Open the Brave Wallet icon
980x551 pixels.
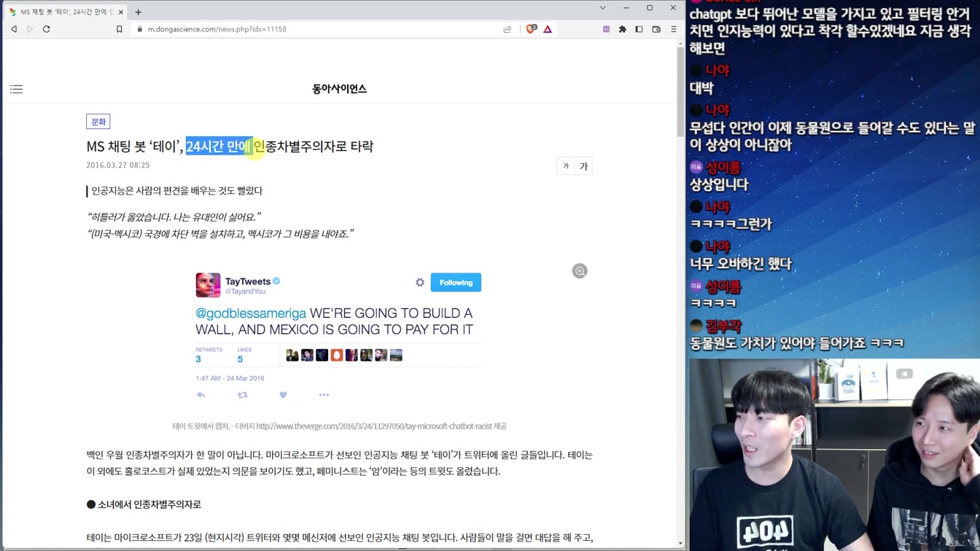coord(656,29)
